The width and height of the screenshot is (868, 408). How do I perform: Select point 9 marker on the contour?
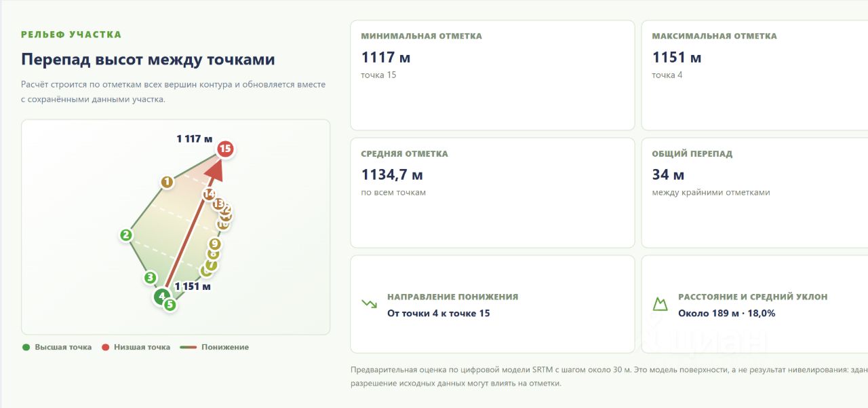pyautogui.click(x=215, y=244)
